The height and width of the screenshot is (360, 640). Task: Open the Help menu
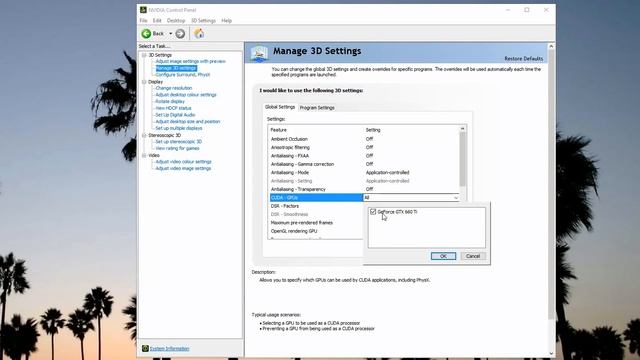point(227,20)
